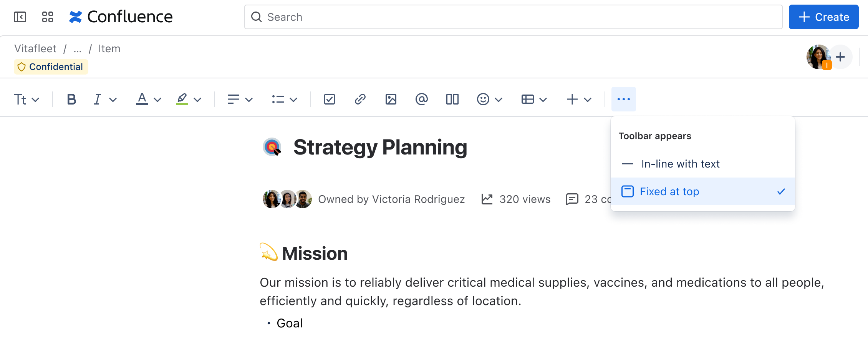Open the insert table menu

click(534, 100)
